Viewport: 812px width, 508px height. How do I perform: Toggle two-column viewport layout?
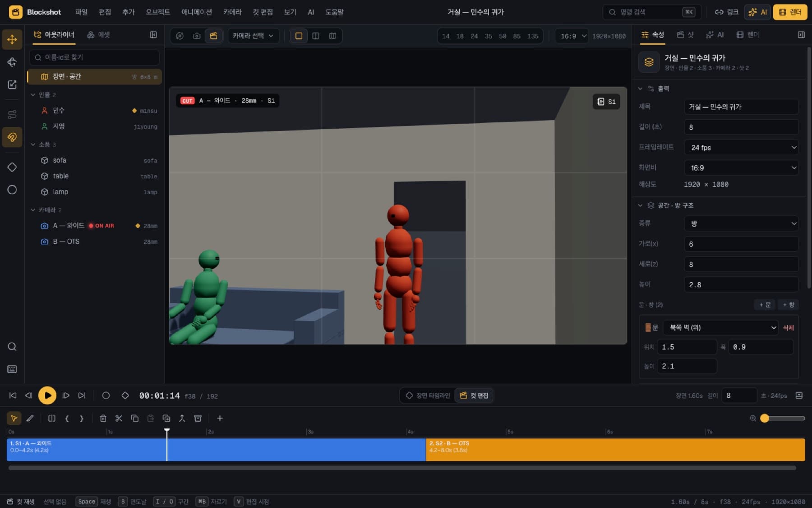(316, 36)
